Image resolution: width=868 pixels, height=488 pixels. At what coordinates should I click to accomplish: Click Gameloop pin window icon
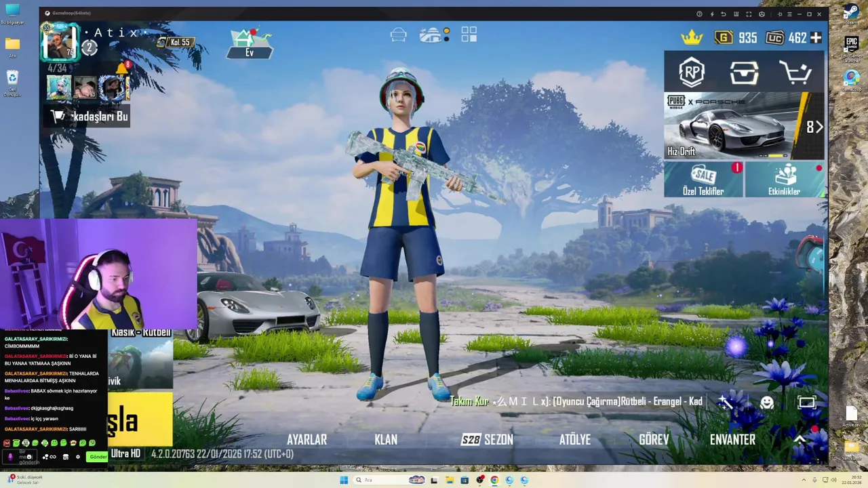779,14
